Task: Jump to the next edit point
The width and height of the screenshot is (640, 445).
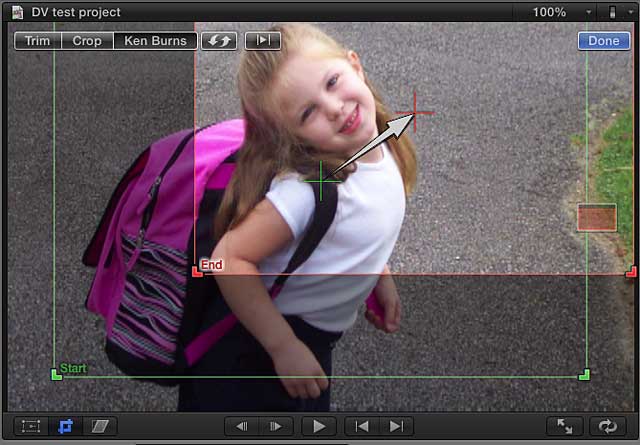Action: pyautogui.click(x=396, y=427)
